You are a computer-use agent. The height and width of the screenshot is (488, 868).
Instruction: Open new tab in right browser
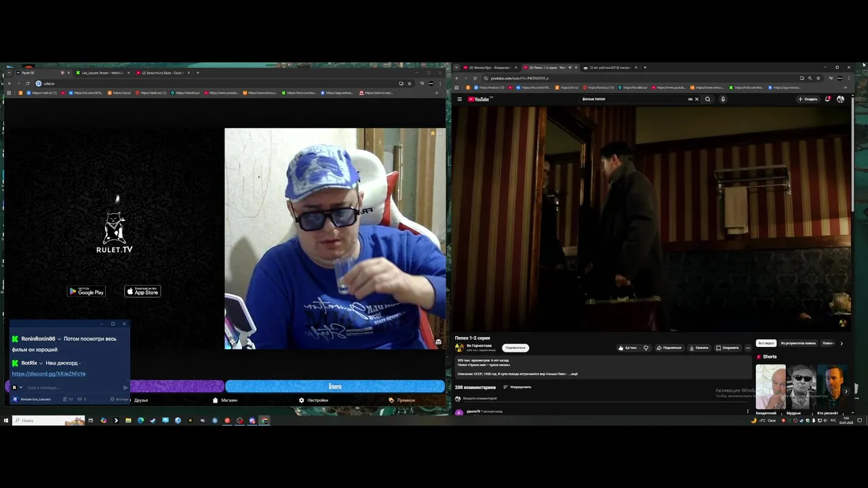pos(645,68)
